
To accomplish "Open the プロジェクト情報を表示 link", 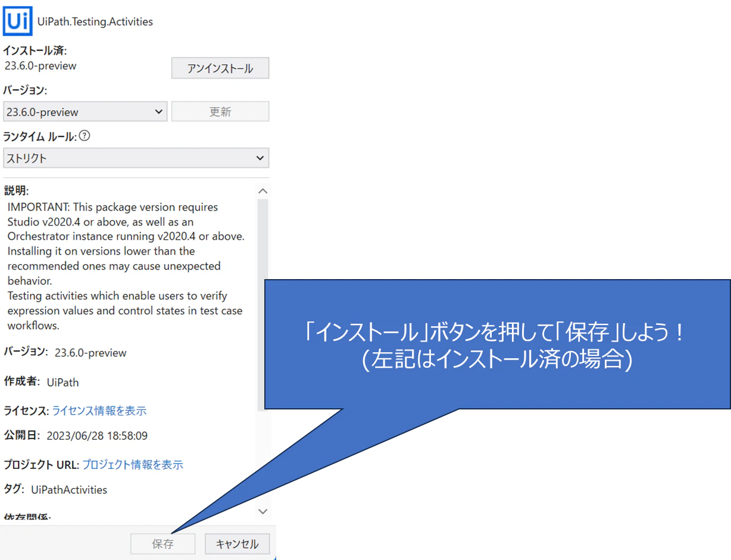I will [133, 465].
